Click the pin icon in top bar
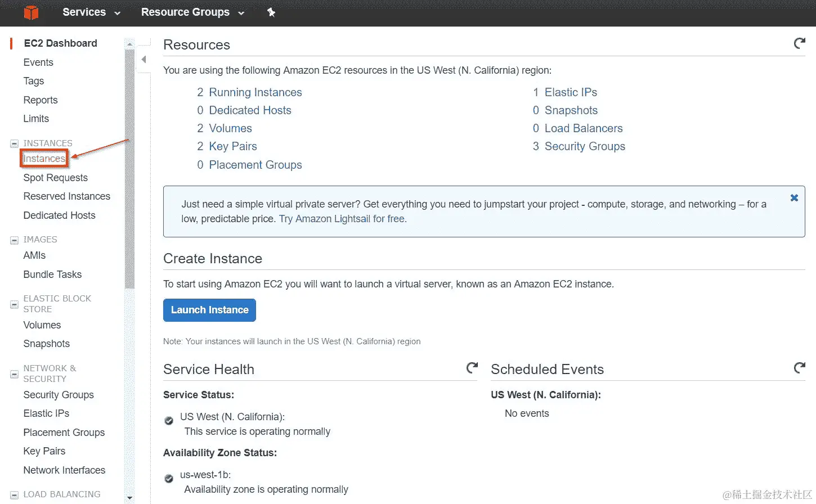This screenshot has width=816, height=504. (x=271, y=12)
